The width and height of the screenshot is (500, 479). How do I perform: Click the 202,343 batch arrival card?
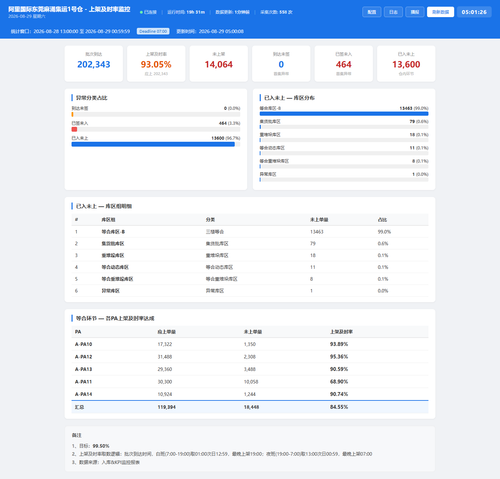[x=94, y=64]
